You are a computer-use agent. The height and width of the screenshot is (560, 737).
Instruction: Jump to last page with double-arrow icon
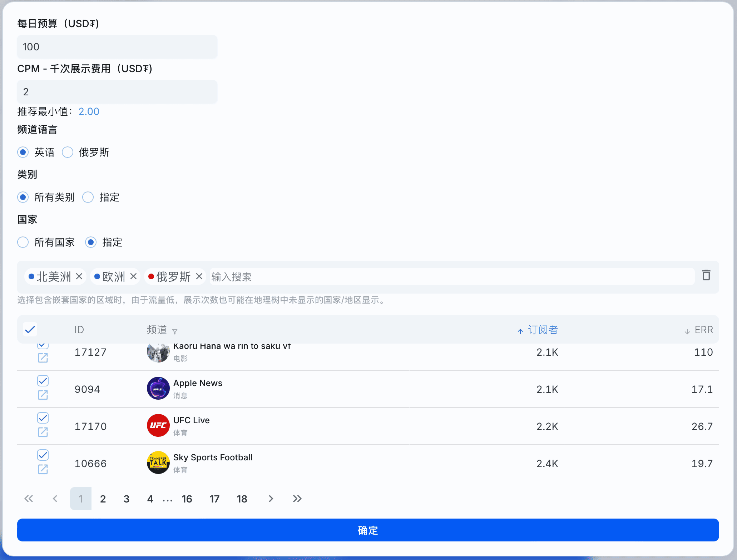point(297,499)
